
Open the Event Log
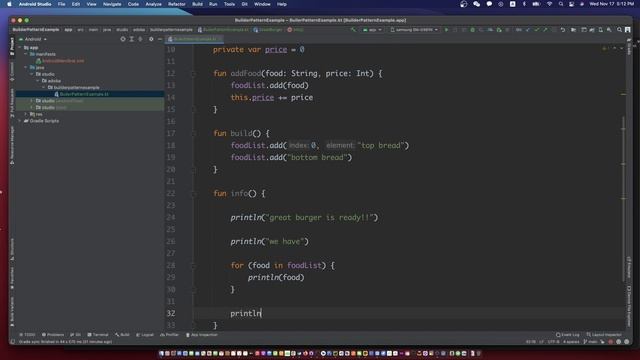[567, 335]
